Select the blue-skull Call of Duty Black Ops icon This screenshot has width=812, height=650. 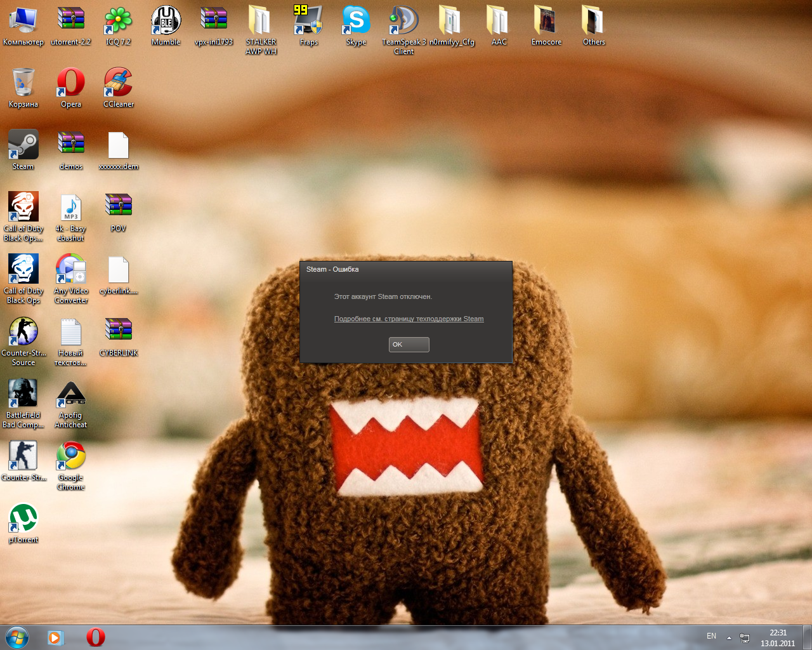click(x=23, y=279)
